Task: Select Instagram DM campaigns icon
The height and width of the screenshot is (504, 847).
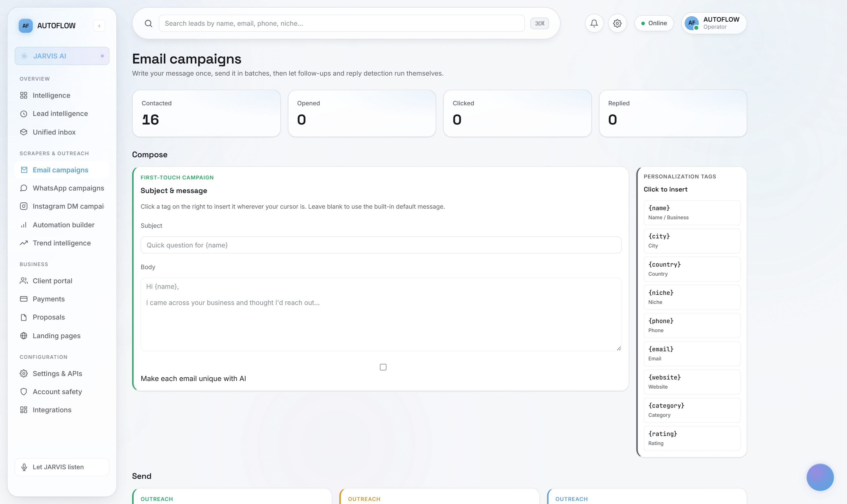Action: 23,206
